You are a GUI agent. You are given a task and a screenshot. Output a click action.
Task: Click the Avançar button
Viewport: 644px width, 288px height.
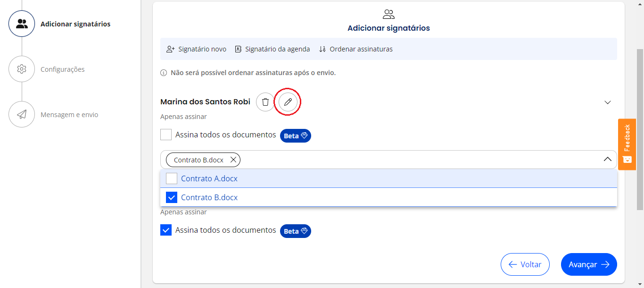point(589,264)
